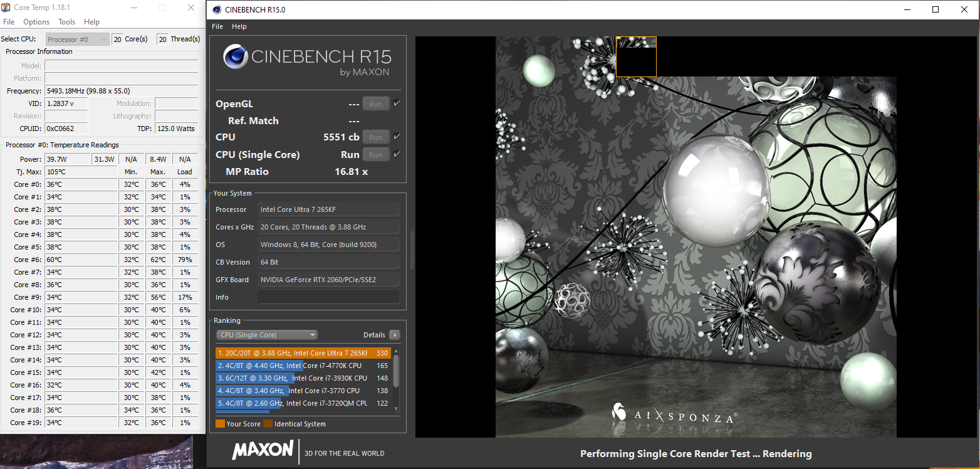Run the OpenGL benchmark

pyautogui.click(x=375, y=104)
